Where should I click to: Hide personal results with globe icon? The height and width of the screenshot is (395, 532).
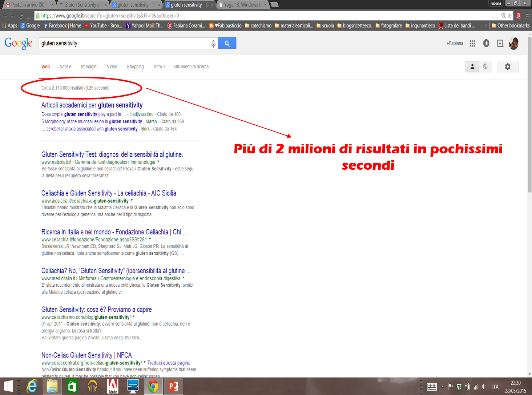click(x=485, y=66)
